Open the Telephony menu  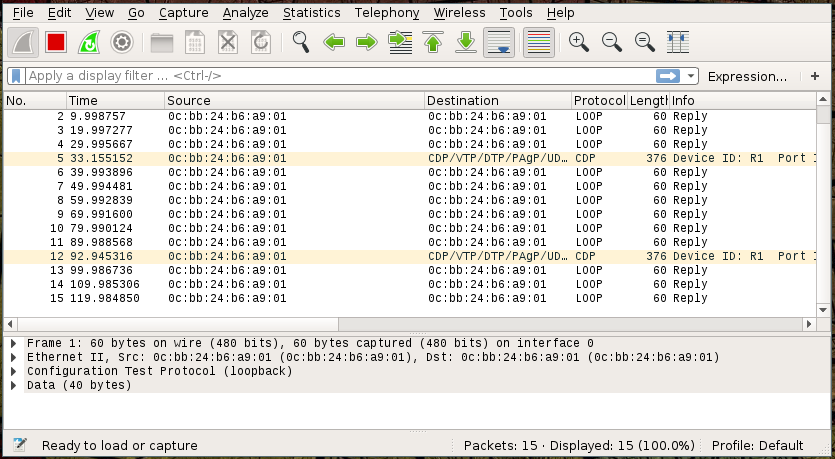click(387, 13)
